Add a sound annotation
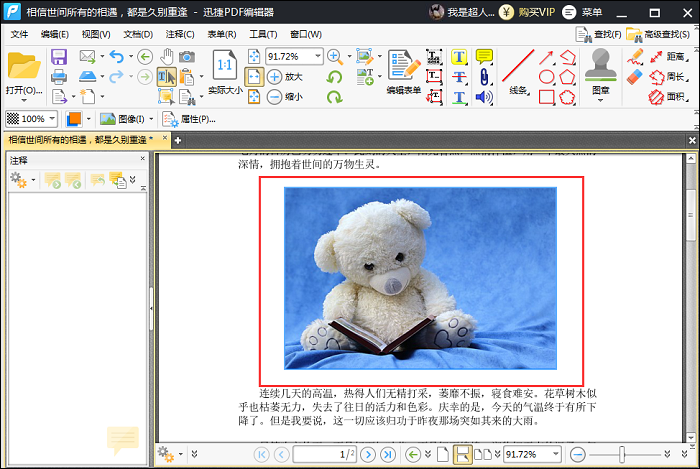700x469 pixels. pos(484,96)
